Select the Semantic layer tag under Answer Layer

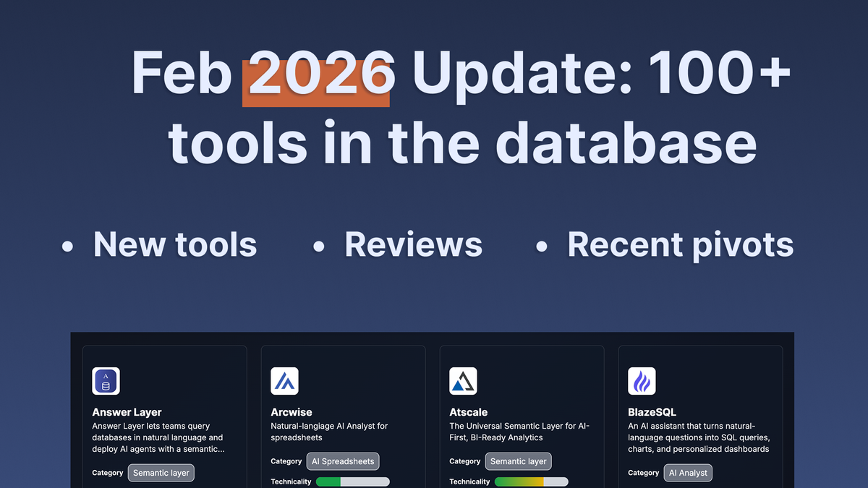(161, 473)
